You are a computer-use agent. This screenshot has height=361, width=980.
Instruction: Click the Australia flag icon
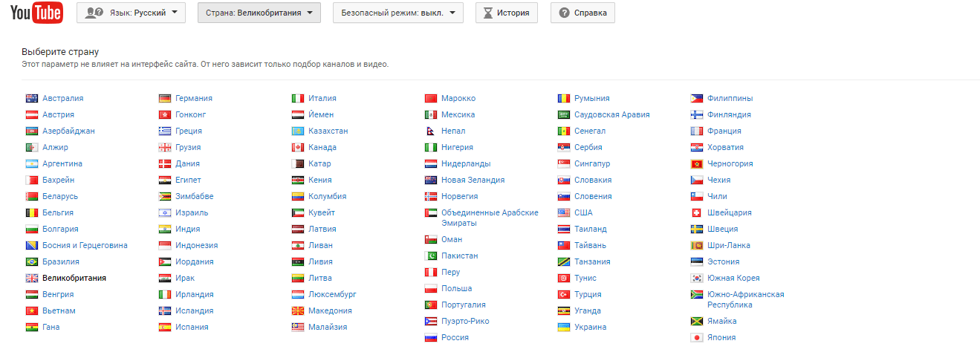32,98
